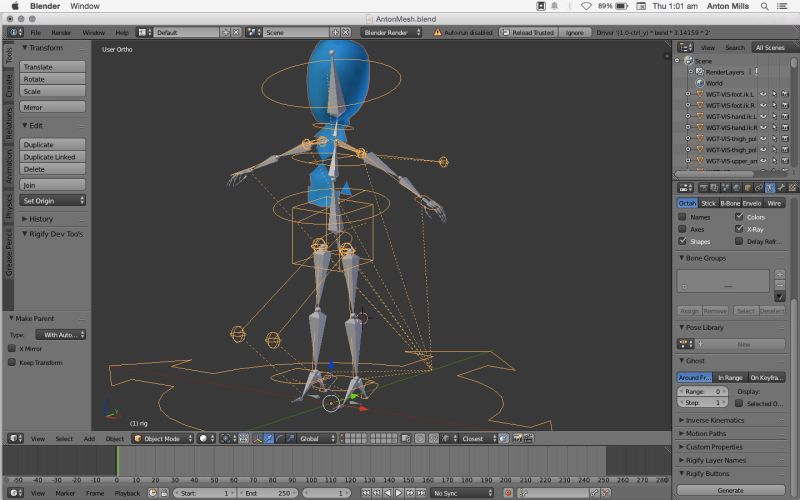Open the Blender Render engine dropdown
Image resolution: width=800 pixels, height=500 pixels.
point(391,32)
